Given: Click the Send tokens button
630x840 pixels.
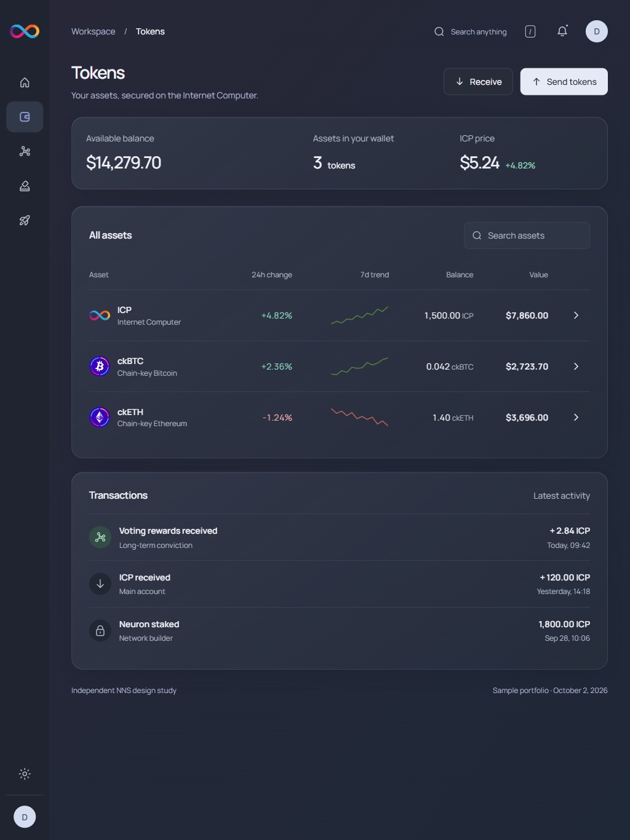Looking at the screenshot, I should [x=564, y=82].
